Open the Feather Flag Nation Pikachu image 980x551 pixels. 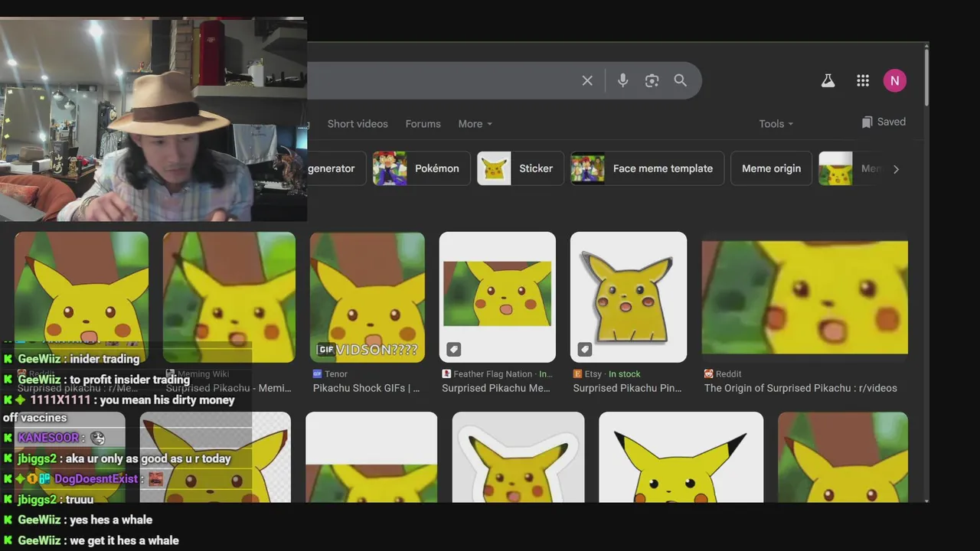click(498, 297)
